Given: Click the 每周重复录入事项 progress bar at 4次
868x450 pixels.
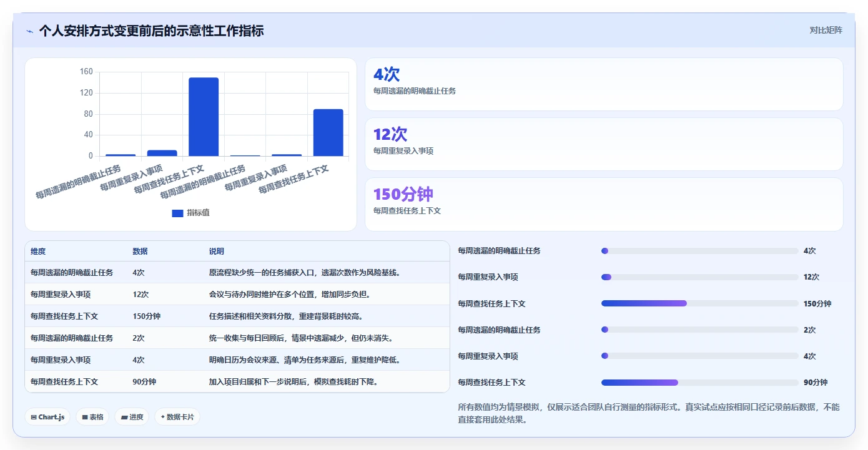Looking at the screenshot, I should [699, 356].
